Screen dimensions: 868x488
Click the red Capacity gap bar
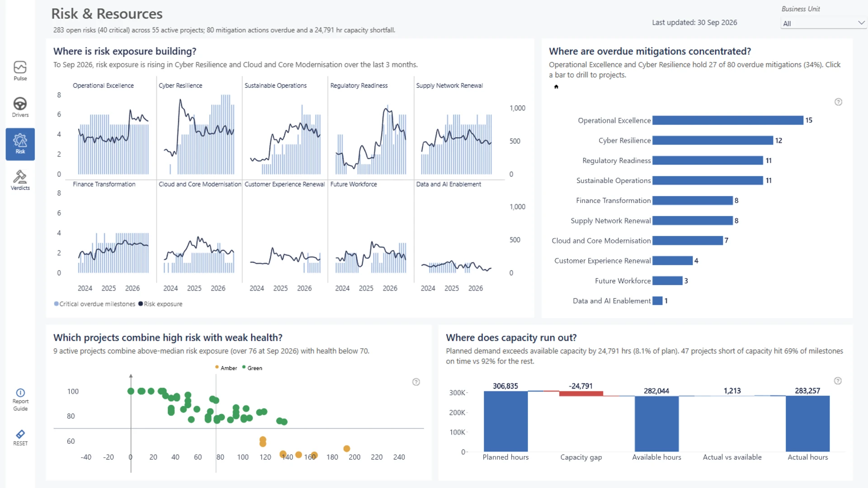pyautogui.click(x=581, y=394)
